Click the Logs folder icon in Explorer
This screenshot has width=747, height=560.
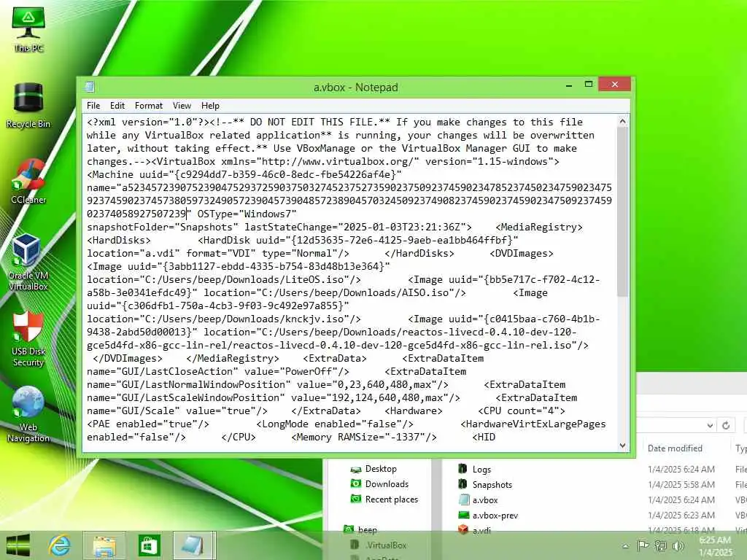pos(462,469)
